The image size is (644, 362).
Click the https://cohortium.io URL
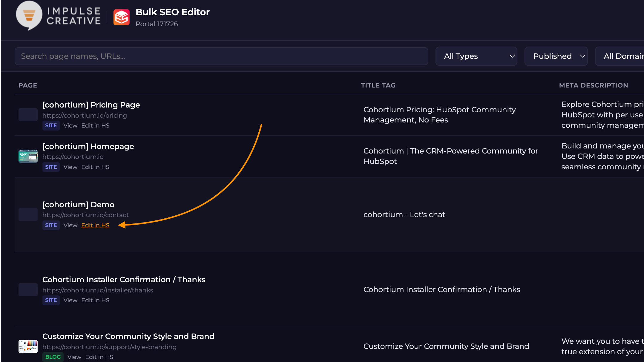click(x=73, y=157)
